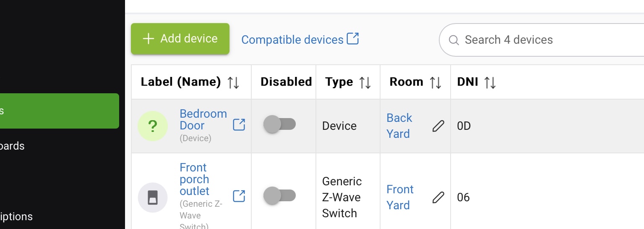Sort devices by Type column arrows
644x229 pixels.
365,82
